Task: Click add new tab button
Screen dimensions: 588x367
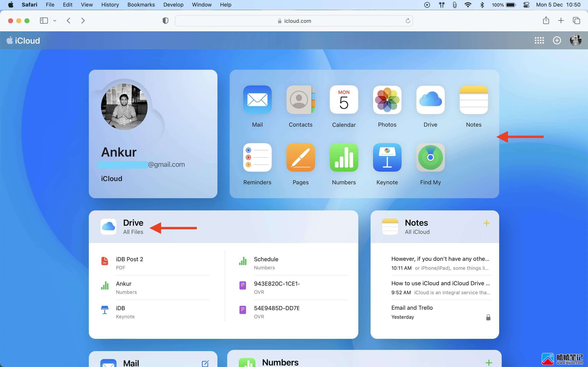Action: coord(561,21)
